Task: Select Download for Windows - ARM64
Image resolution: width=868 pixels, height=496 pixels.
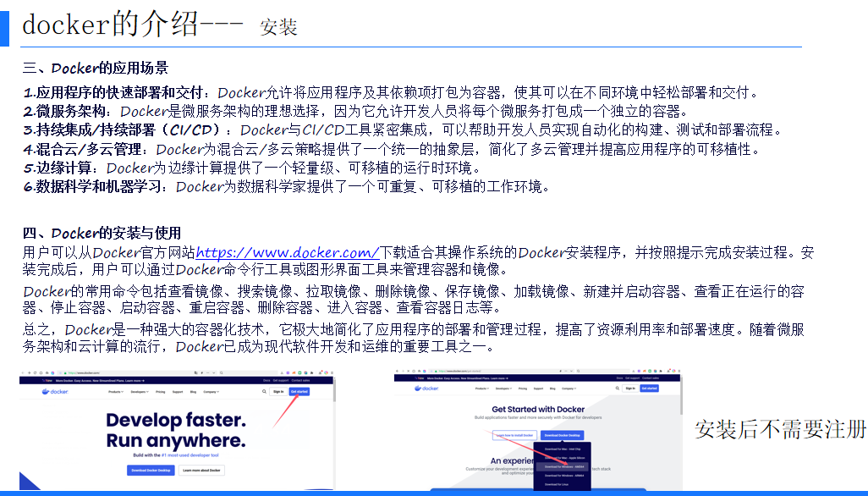Action: click(563, 476)
